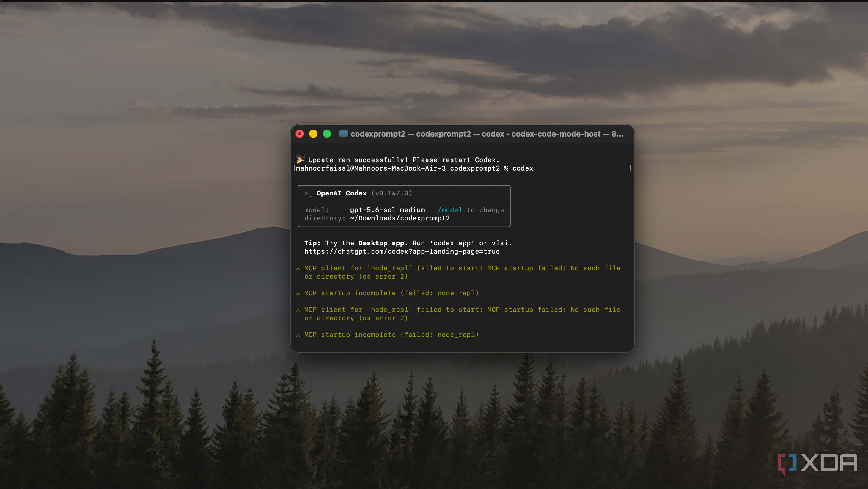The height and width of the screenshot is (489, 868).
Task: Click warning triangle on first node_repl failed message
Action: coord(298,268)
